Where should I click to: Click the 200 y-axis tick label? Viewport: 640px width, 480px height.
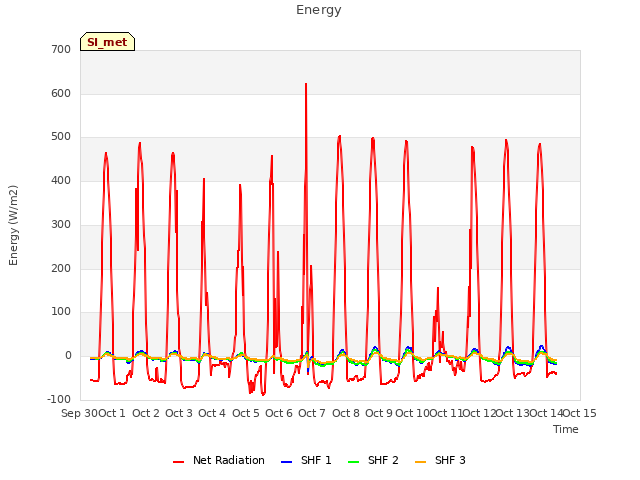tap(61, 269)
